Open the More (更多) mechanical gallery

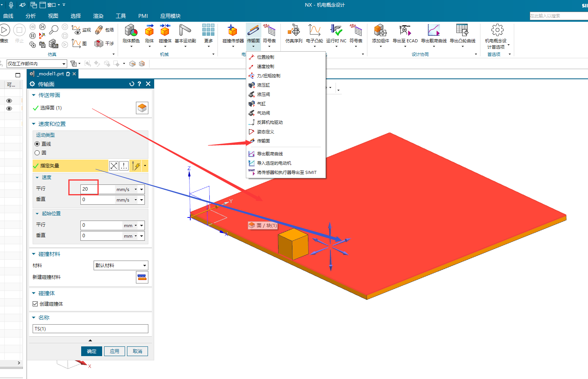[x=208, y=33]
